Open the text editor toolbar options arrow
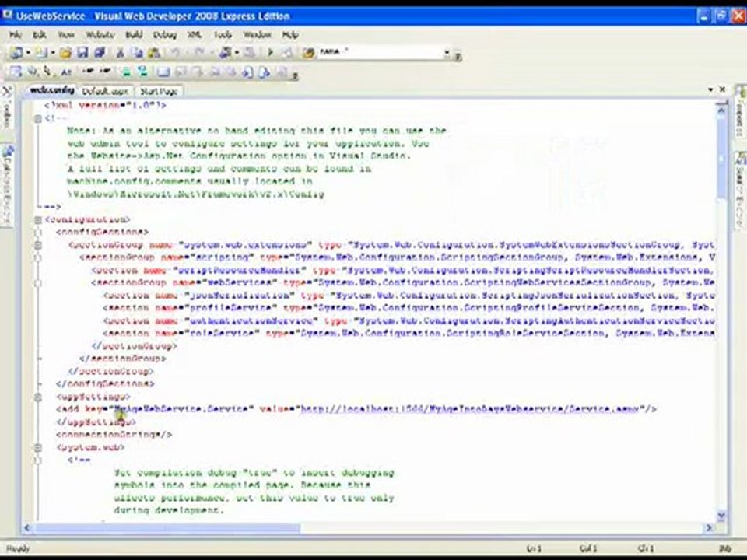747x560 pixels. (296, 75)
